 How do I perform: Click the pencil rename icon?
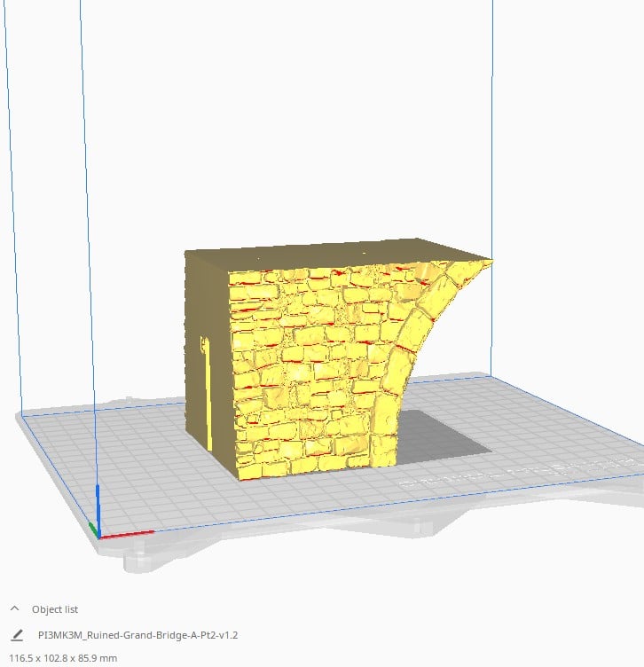(x=17, y=635)
